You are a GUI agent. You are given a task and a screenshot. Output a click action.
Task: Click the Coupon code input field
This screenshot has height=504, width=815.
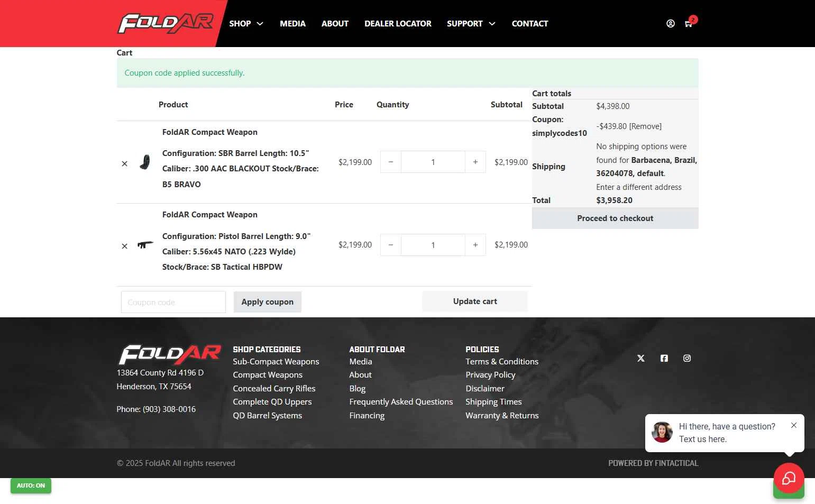coord(173,302)
